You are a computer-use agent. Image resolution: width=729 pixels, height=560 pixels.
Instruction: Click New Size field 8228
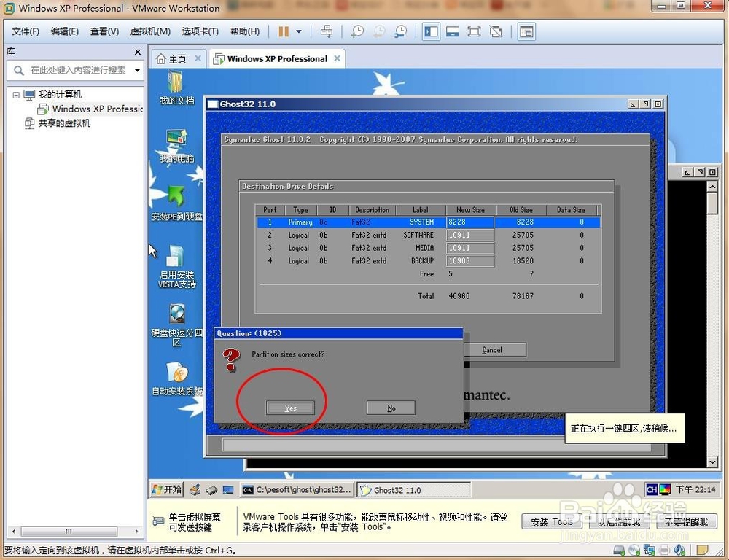tap(470, 222)
